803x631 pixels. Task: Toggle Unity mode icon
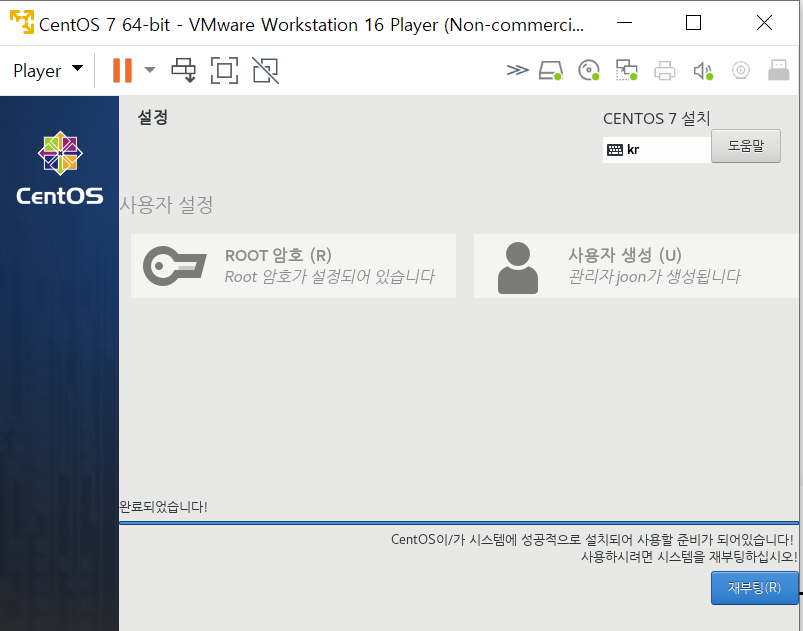click(x=266, y=70)
